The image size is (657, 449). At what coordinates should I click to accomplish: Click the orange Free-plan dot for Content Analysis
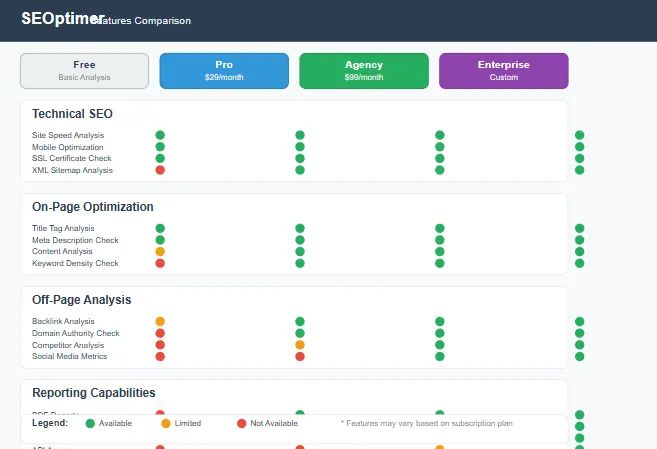[160, 252]
